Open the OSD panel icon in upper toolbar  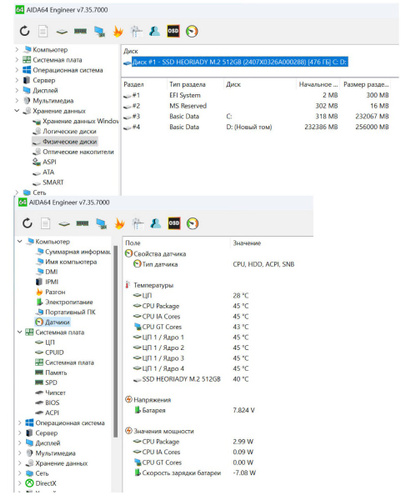173,31
